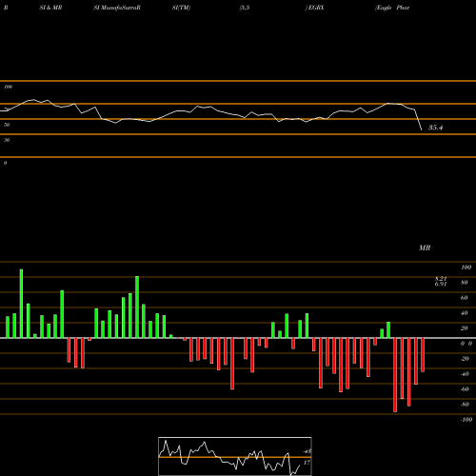Screen dimensions: 476x476
Task: Click the 50 label on the RSI axis
Action: (x=7, y=125)
